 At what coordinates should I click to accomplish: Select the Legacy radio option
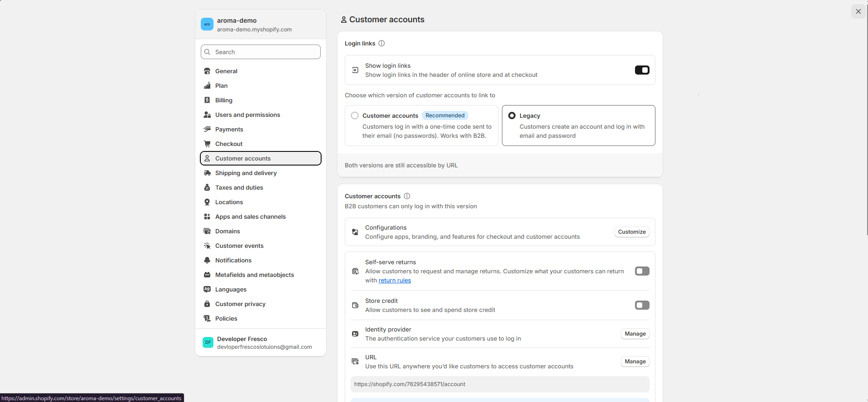tap(512, 116)
